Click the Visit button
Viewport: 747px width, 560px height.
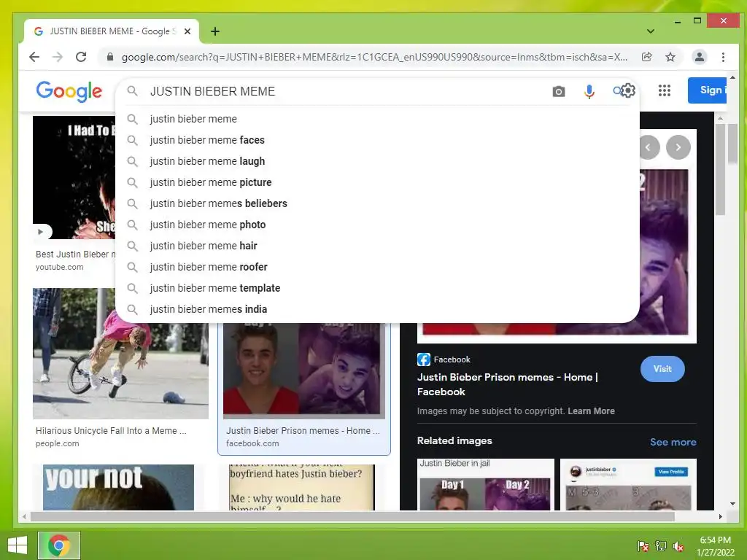tap(662, 369)
